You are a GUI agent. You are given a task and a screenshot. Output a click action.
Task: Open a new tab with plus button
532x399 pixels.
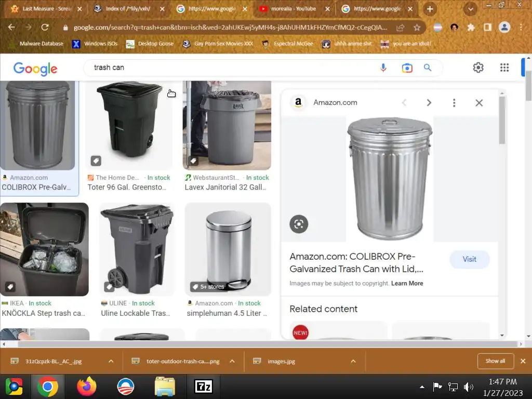pos(430,9)
